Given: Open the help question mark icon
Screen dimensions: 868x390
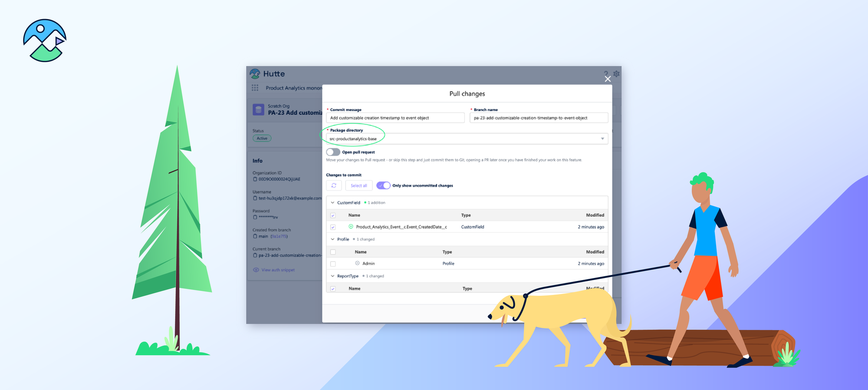Looking at the screenshot, I should tap(606, 73).
